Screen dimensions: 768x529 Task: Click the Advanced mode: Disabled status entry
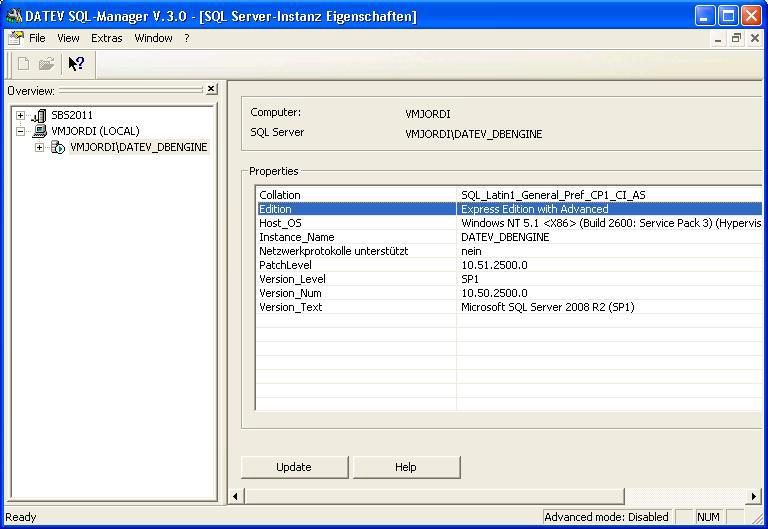coord(606,517)
